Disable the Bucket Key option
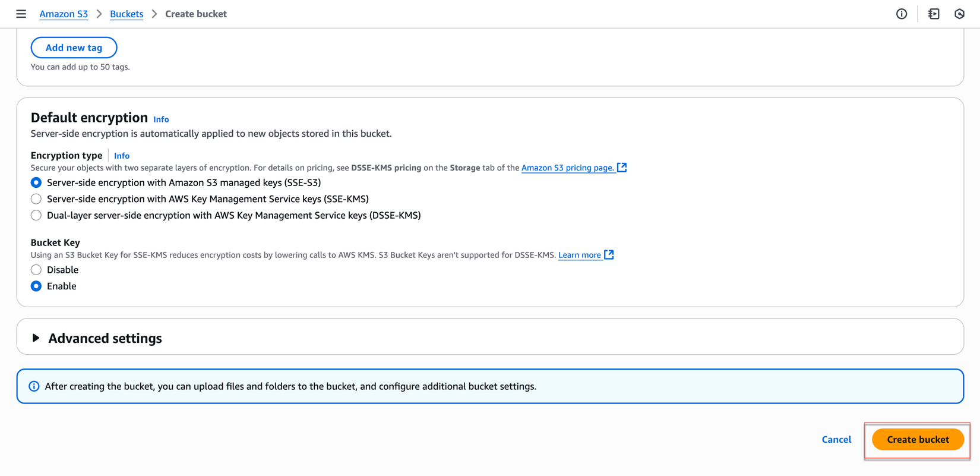The image size is (980, 476). 36,270
